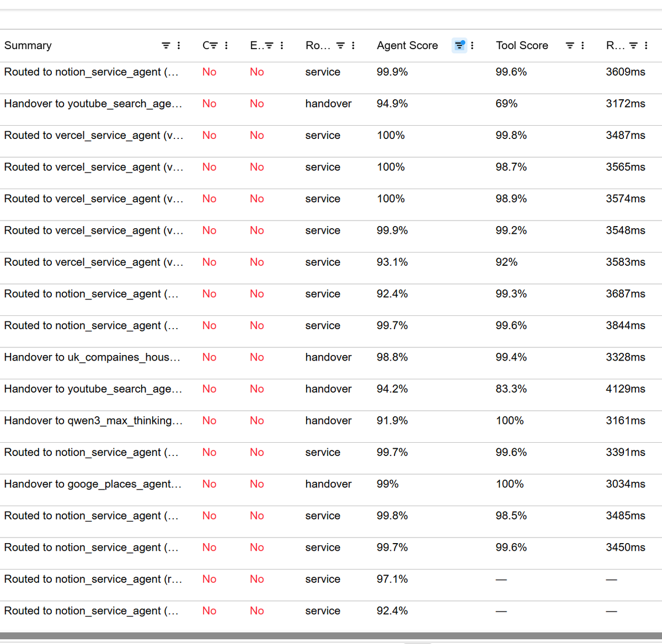This screenshot has width=662, height=644.
Task: Click the 3609ms response time cell
Action: pos(626,72)
